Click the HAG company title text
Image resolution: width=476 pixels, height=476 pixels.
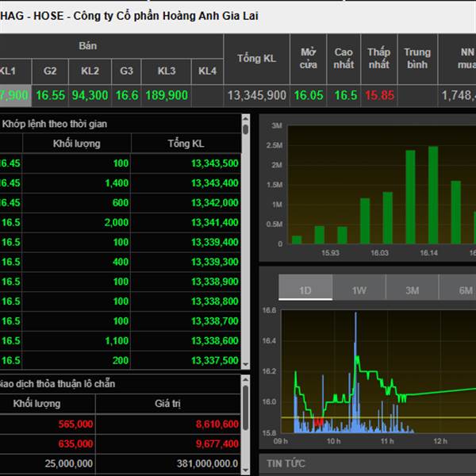click(129, 16)
